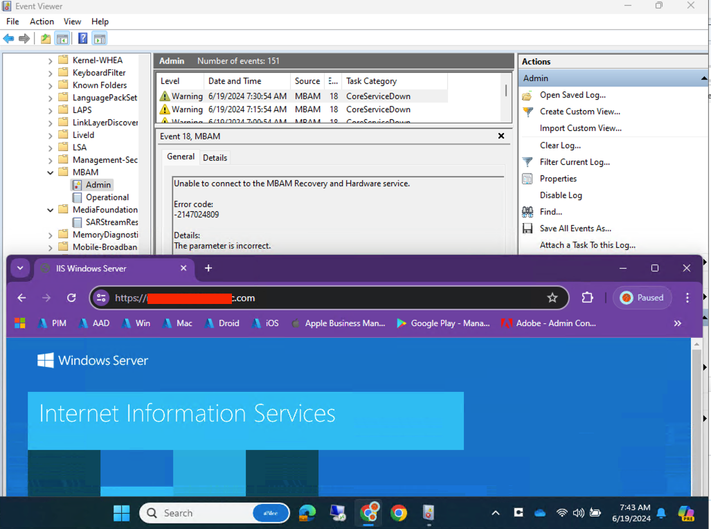Open the Windows Start menu
The width and height of the screenshot is (711, 529).
coord(122,513)
